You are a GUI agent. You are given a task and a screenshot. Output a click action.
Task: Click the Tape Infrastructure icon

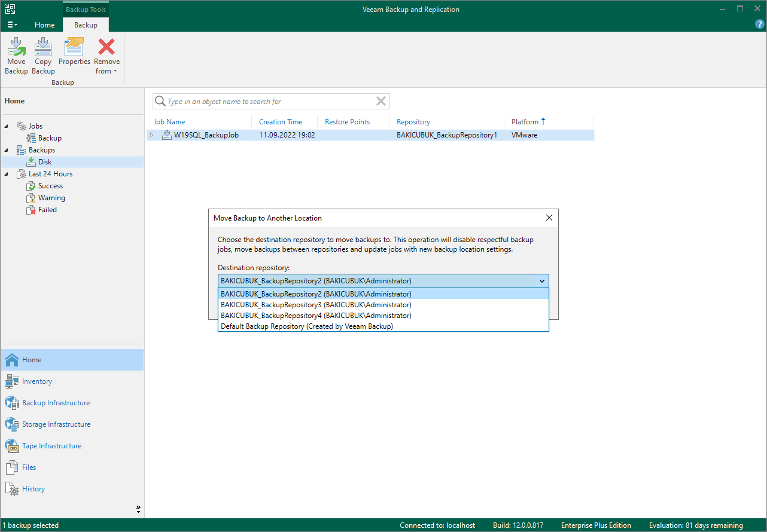pos(12,446)
